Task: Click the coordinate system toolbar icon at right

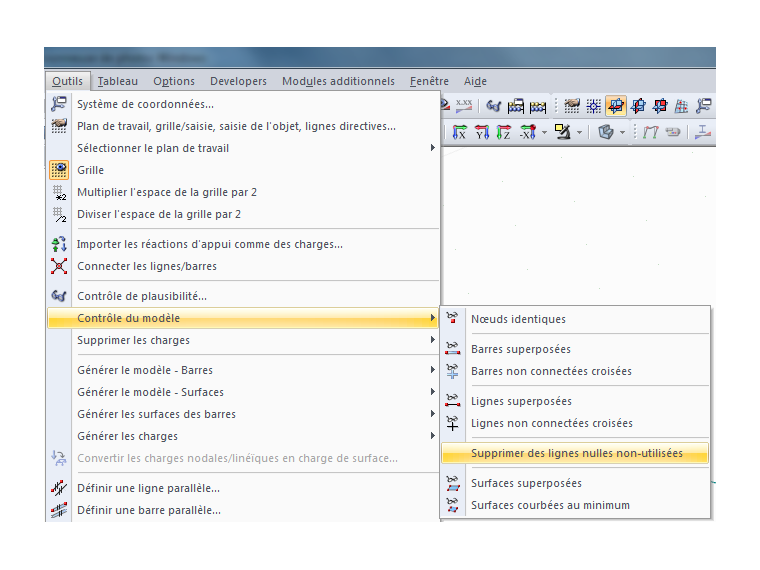Action: [x=704, y=106]
